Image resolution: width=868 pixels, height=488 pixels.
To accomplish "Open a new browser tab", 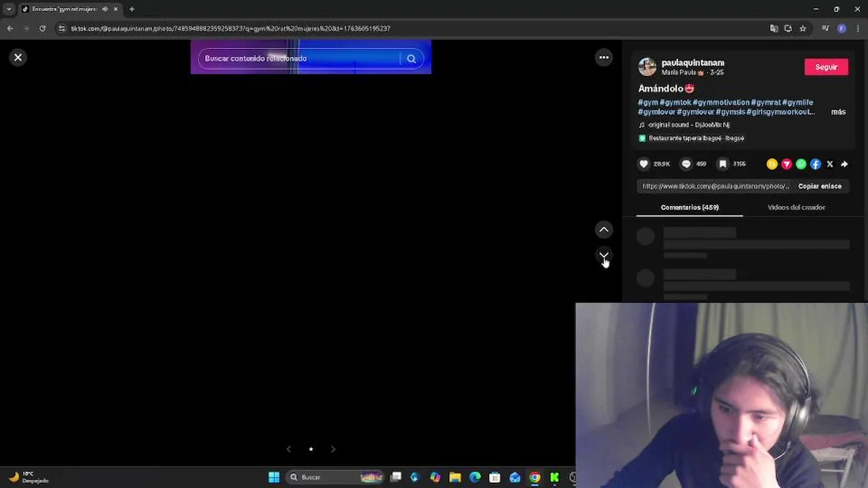I will coord(132,9).
